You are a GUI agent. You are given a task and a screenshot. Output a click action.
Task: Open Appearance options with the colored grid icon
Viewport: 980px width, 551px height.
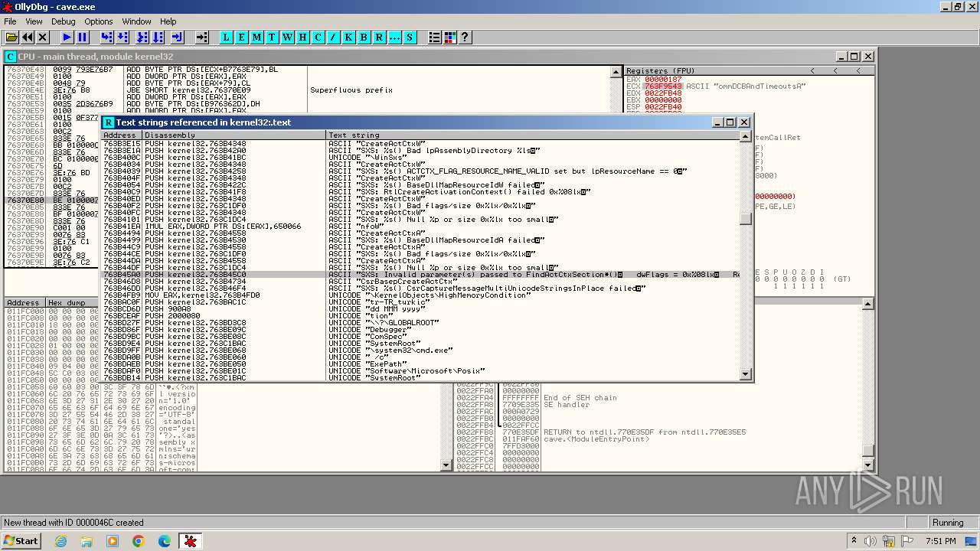coord(450,37)
